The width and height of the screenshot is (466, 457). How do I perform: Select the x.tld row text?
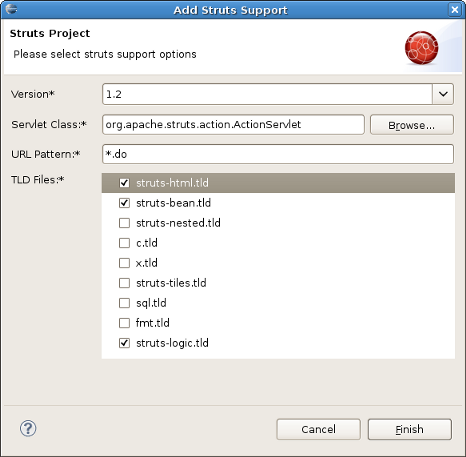click(147, 263)
